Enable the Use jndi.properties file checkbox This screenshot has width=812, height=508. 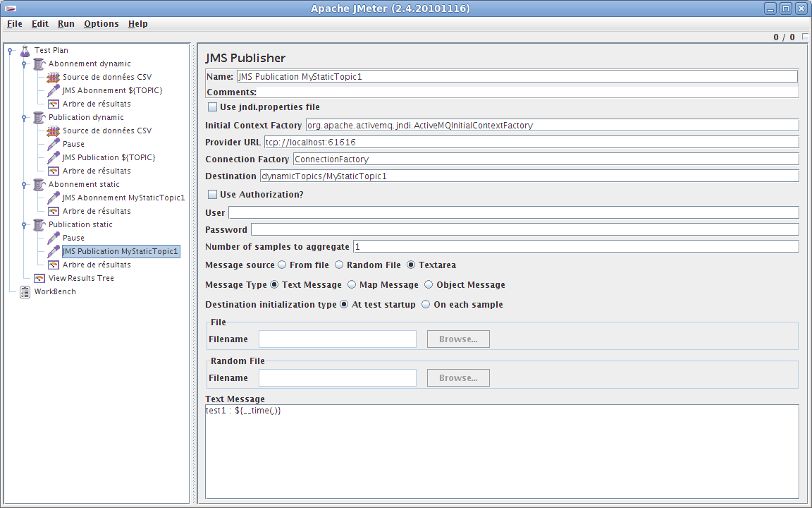[212, 107]
